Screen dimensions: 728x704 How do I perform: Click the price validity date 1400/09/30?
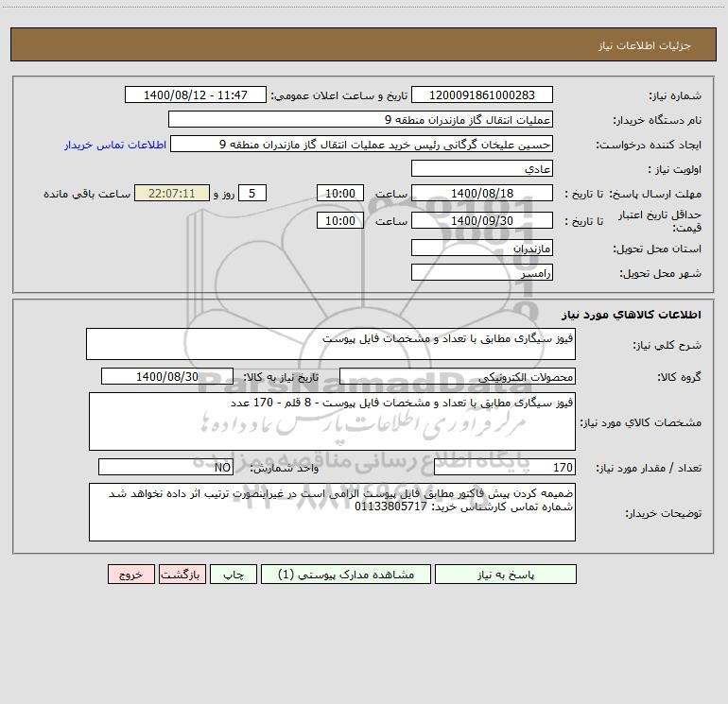click(x=482, y=220)
